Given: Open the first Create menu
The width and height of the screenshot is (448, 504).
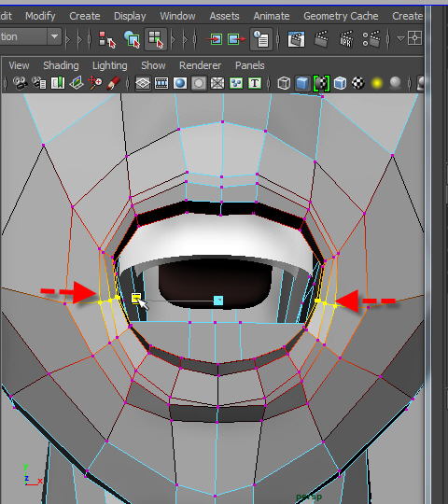Looking at the screenshot, I should click(85, 16).
